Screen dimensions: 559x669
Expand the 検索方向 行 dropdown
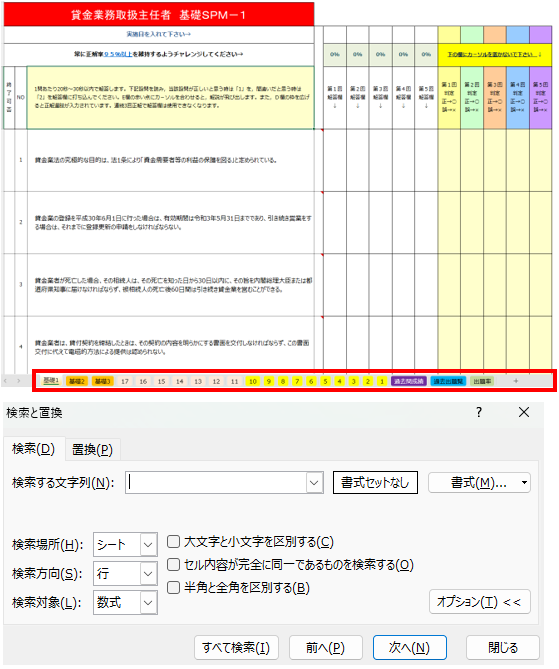[148, 573]
